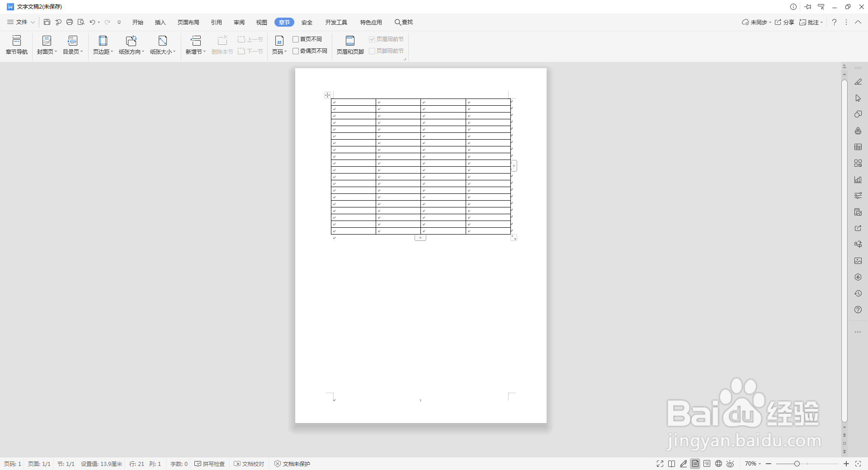Click the print icon in quick toolbar
Viewport: 868px width, 470px height.
[70, 22]
